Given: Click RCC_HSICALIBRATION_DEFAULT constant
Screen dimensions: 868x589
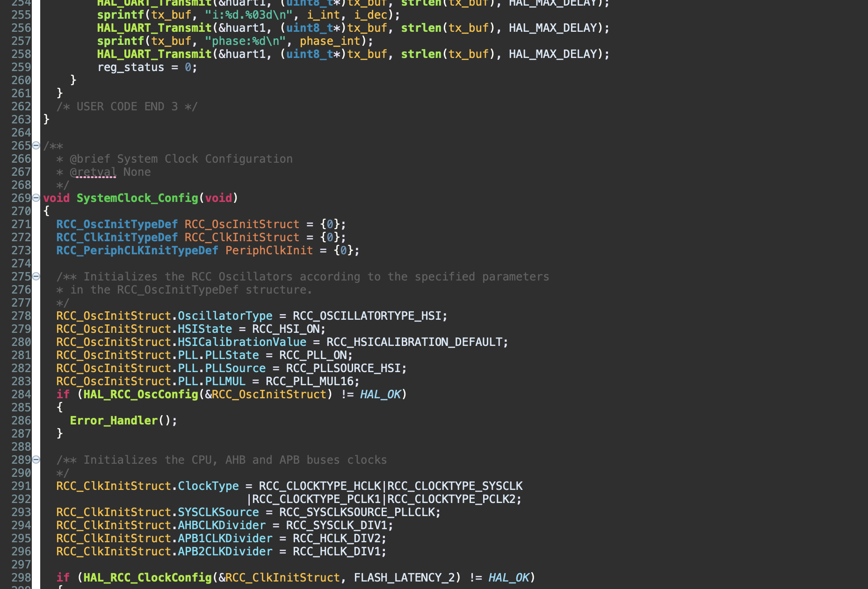Looking at the screenshot, I should [x=414, y=342].
